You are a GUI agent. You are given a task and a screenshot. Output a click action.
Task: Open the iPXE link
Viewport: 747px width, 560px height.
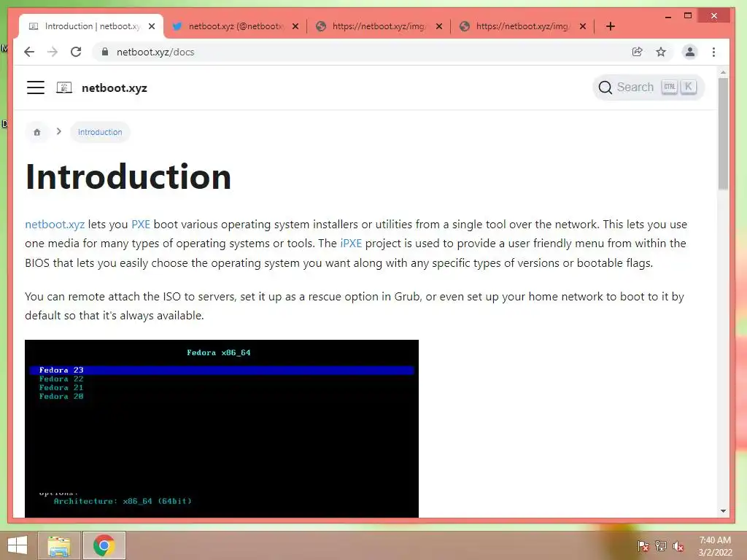tap(351, 244)
